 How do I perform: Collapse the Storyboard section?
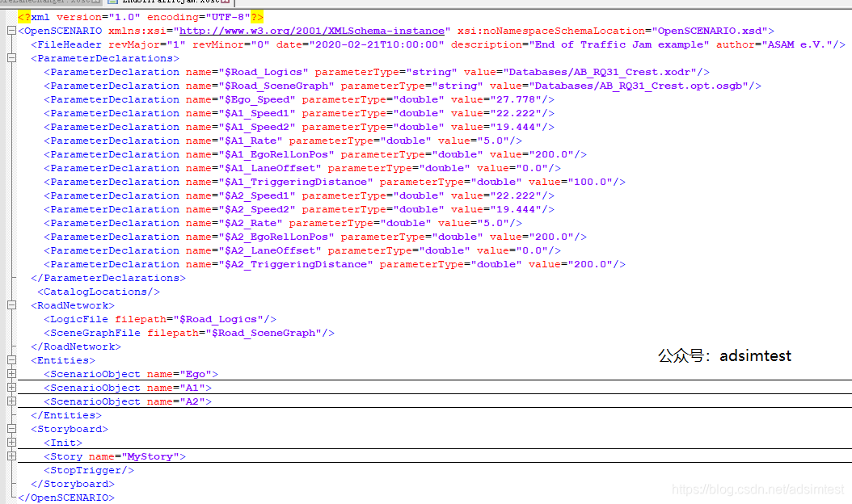pyautogui.click(x=11, y=429)
